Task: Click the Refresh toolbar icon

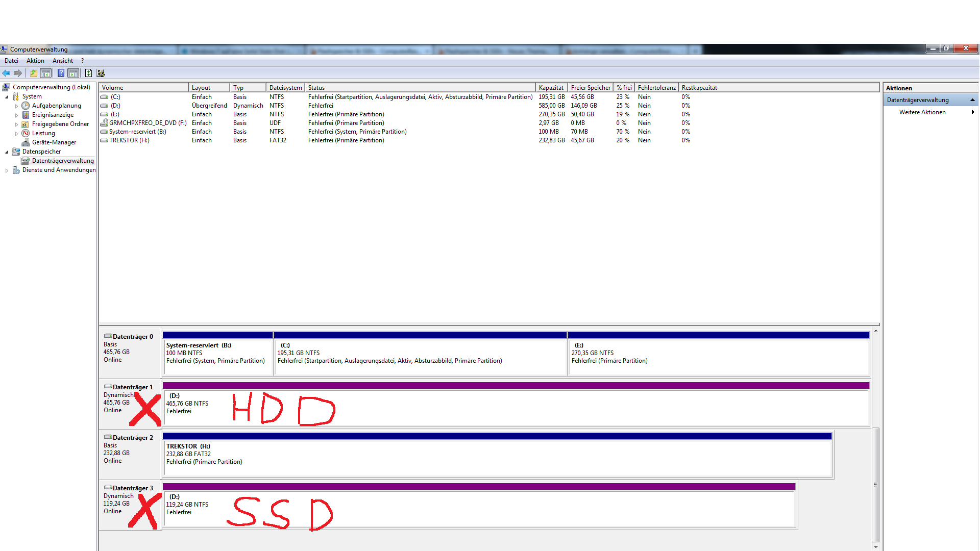Action: 88,73
